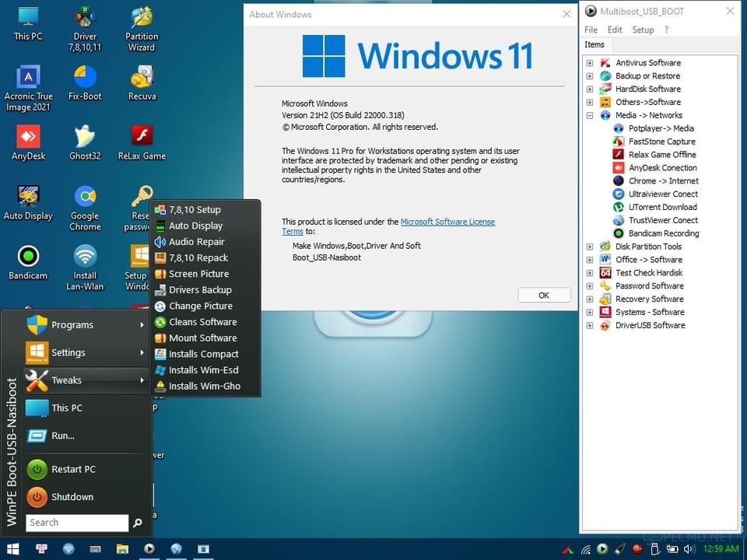Select the Items tab
This screenshot has width=747, height=560.
tap(594, 44)
